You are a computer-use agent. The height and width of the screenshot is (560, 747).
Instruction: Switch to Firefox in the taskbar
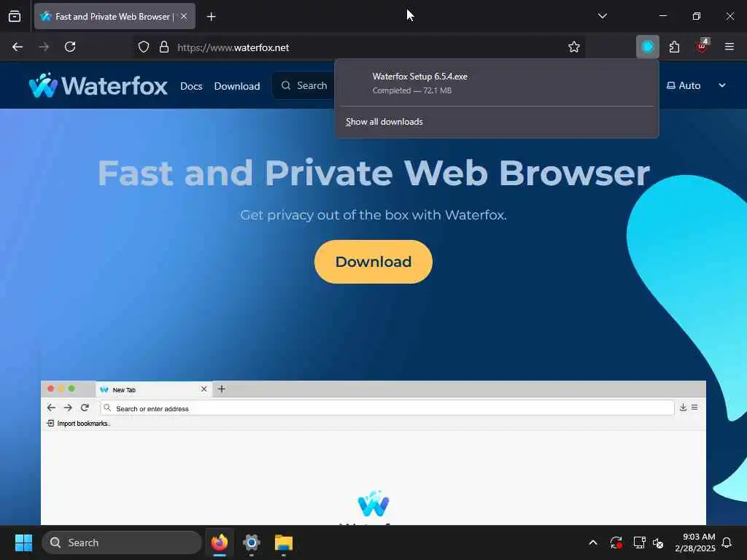(x=220, y=542)
